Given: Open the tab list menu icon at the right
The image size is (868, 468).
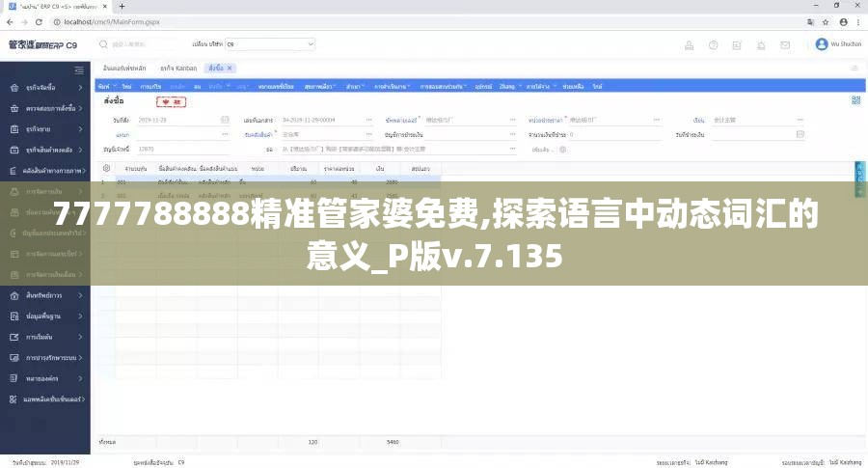Looking at the screenshot, I should point(854,69).
